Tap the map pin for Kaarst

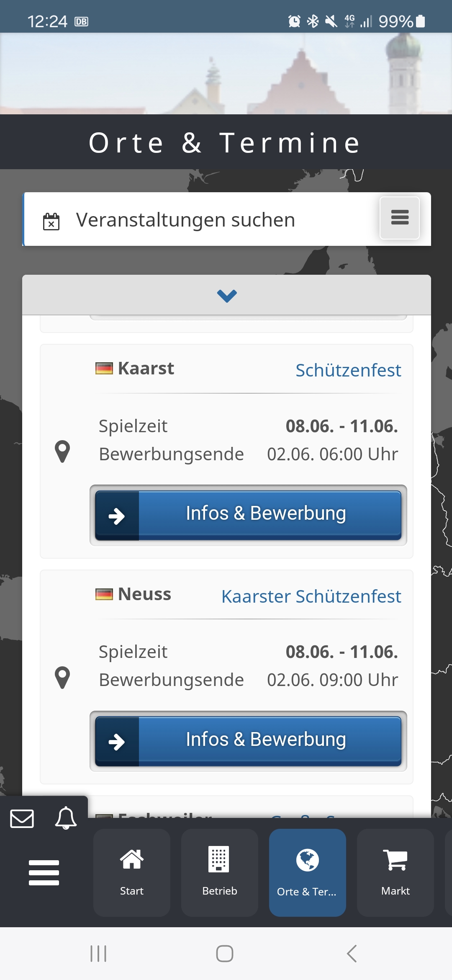[x=62, y=451]
